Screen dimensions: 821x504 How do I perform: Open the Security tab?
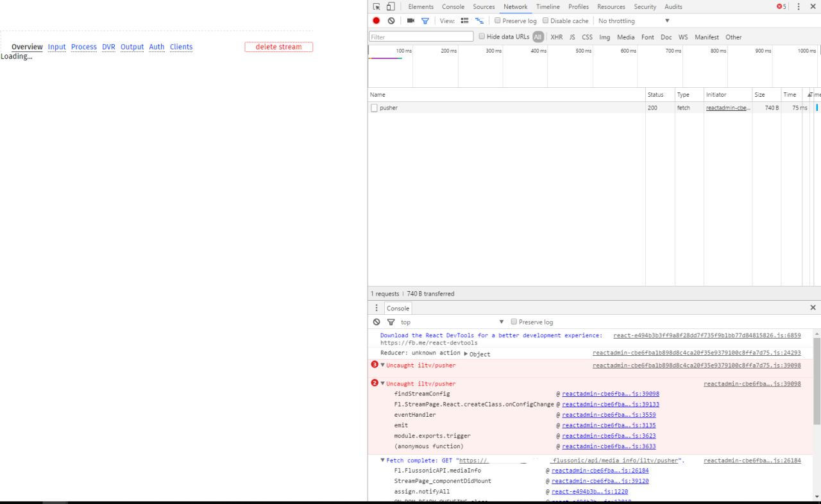645,6
